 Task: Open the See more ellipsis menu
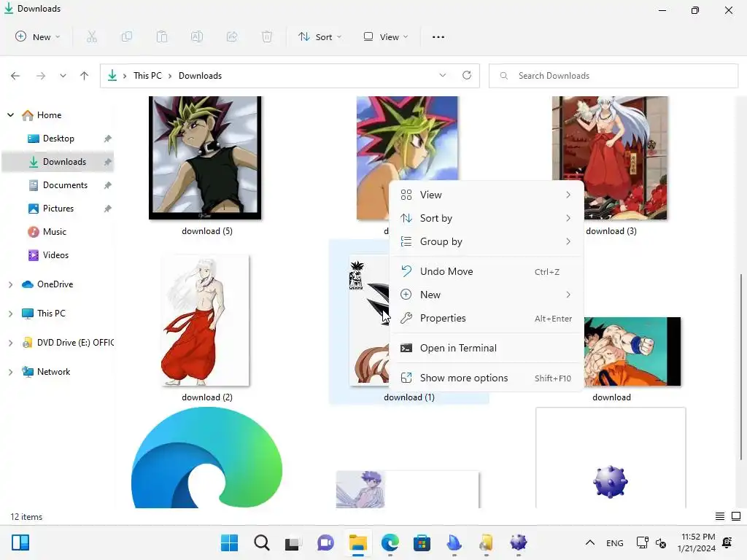tap(438, 36)
